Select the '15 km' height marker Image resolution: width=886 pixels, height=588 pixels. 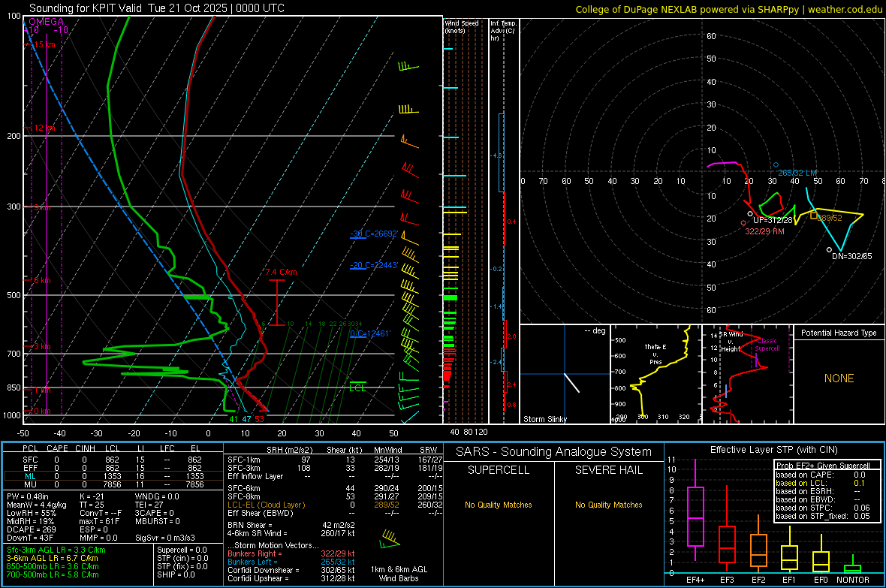pos(44,44)
